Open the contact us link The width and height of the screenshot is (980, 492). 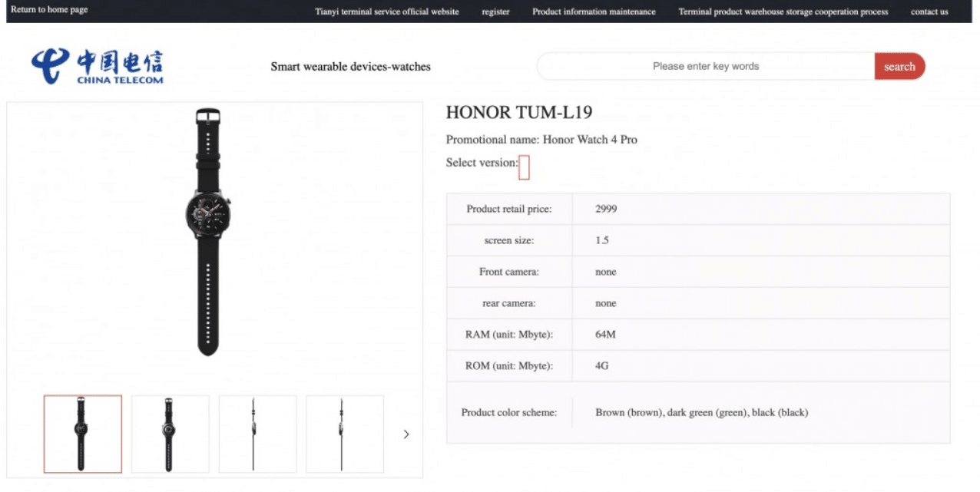[x=929, y=12]
